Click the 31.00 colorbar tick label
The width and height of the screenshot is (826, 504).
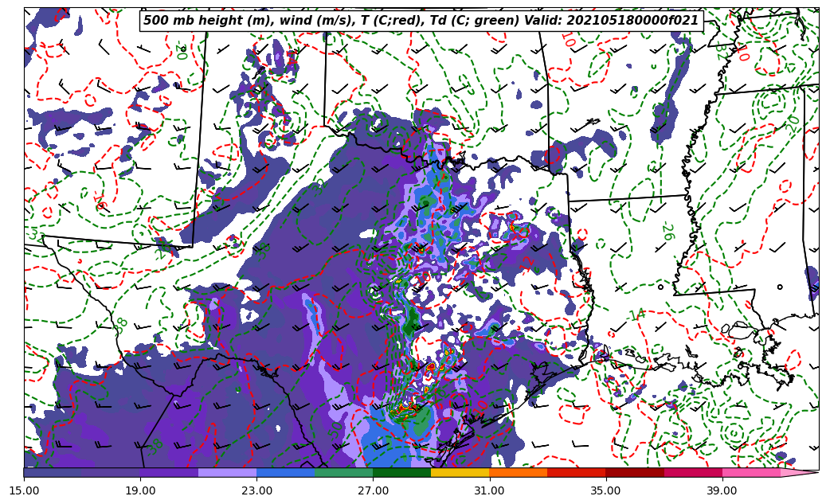point(489,490)
